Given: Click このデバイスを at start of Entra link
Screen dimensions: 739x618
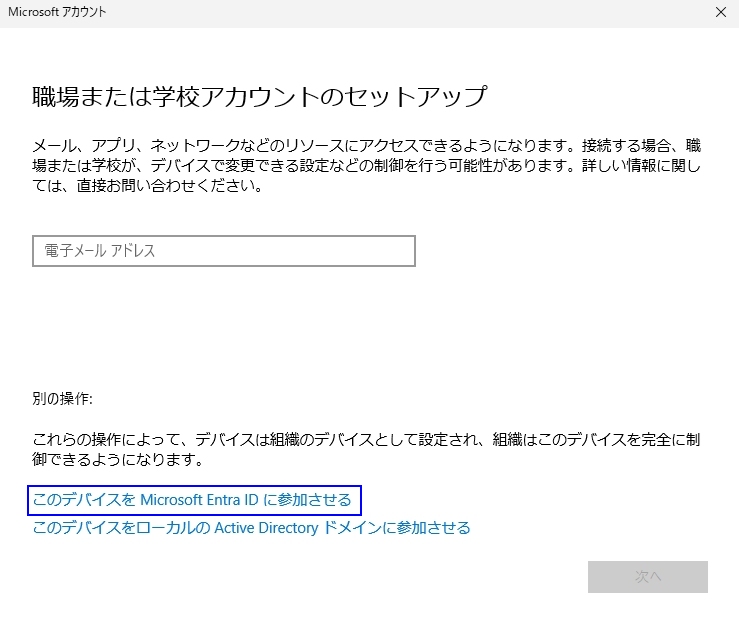Looking at the screenshot, I should pos(84,499).
